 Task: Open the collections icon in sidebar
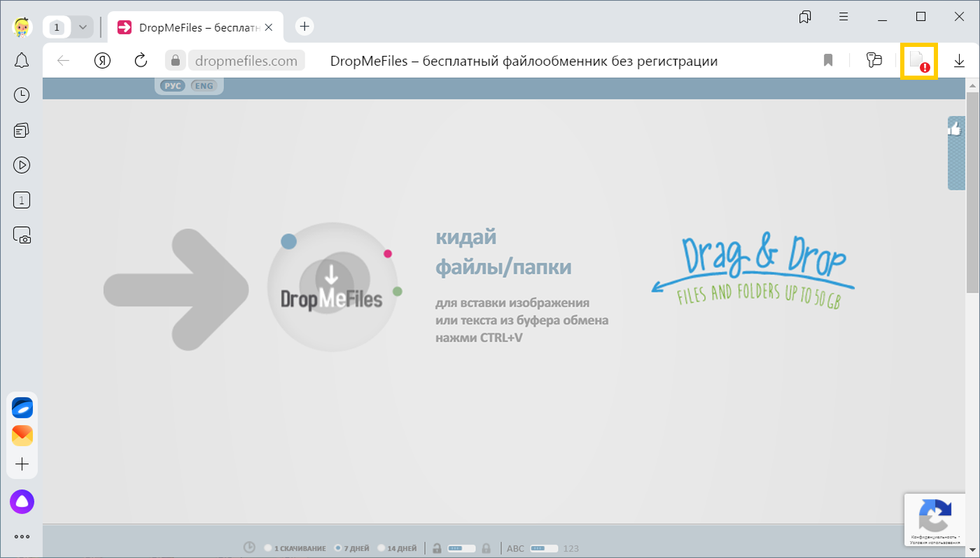point(22,130)
